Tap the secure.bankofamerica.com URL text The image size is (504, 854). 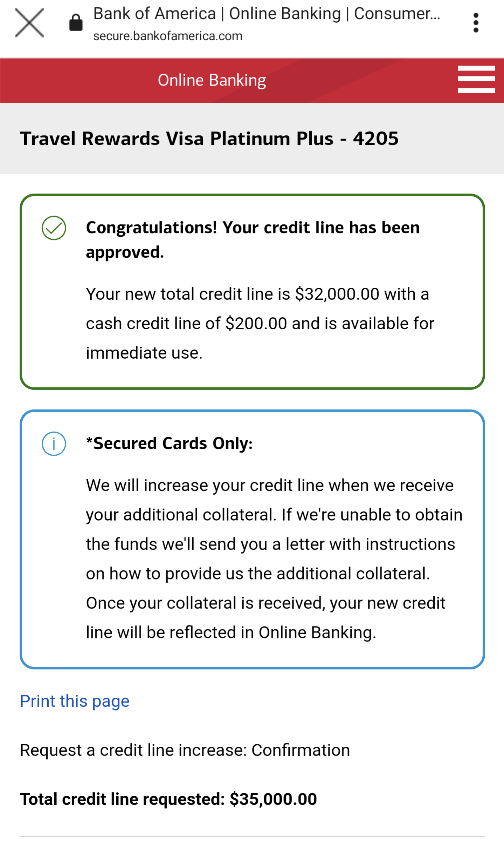[x=168, y=36]
